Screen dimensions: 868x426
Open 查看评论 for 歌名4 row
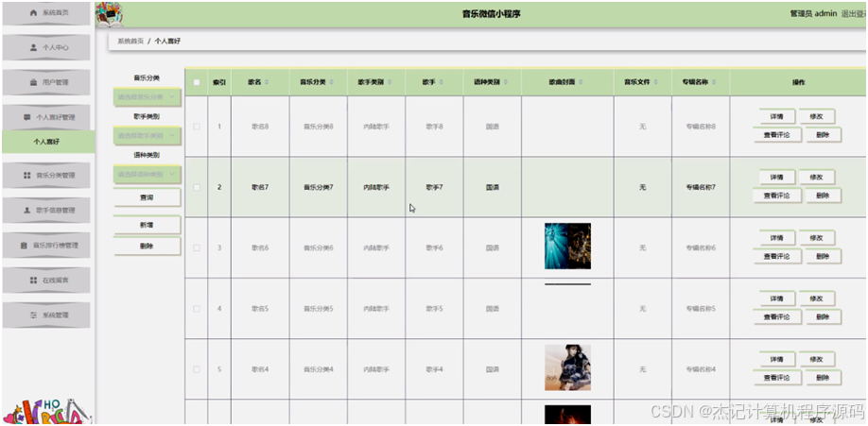coord(777,378)
